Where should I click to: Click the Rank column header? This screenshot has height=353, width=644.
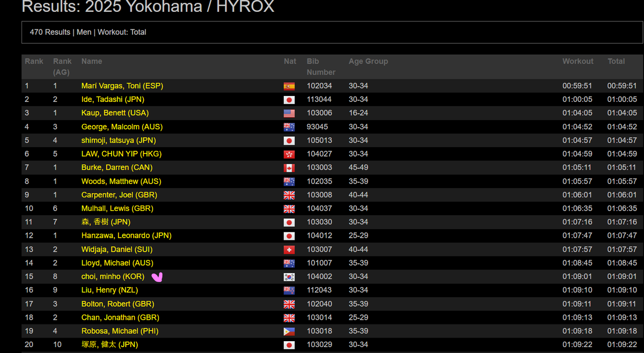[x=34, y=61]
